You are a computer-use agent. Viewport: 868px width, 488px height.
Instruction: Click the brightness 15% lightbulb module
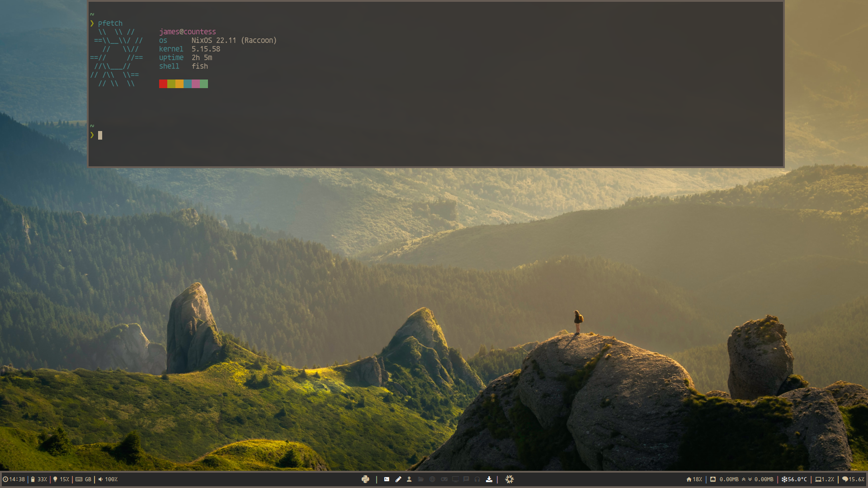[x=61, y=479]
